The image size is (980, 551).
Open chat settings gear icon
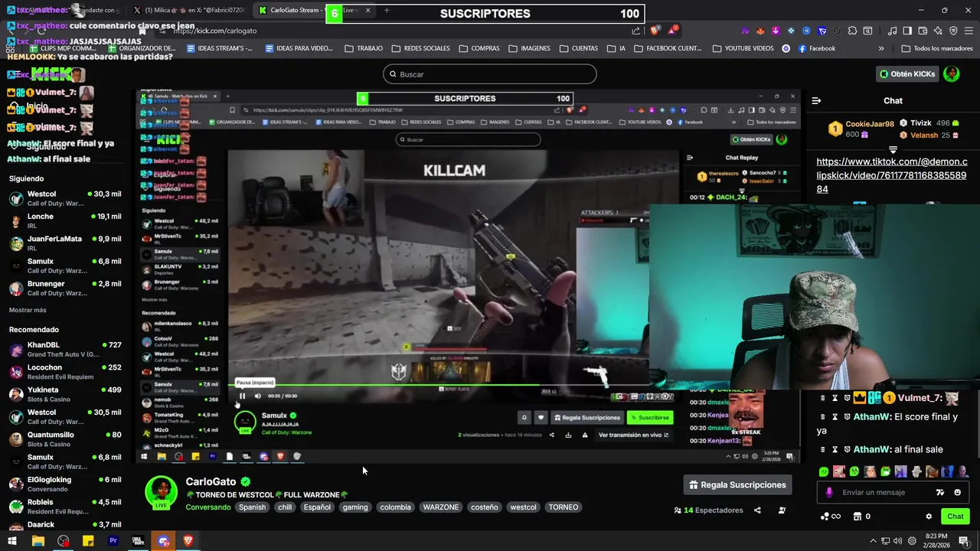point(929,517)
